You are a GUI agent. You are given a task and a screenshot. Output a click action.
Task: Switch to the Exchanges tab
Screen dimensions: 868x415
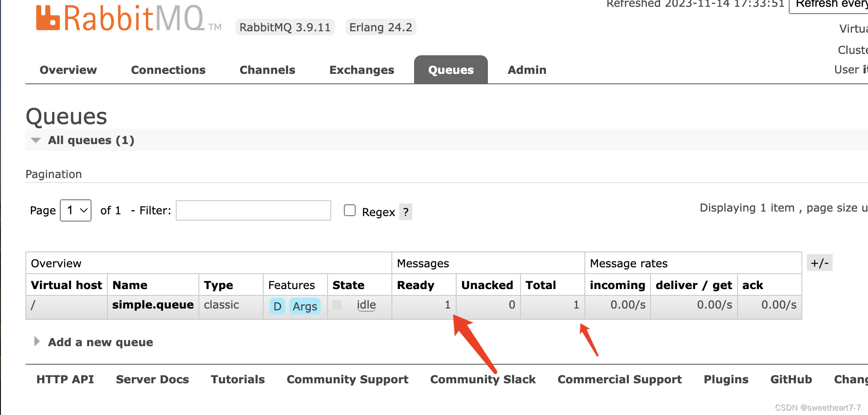362,70
